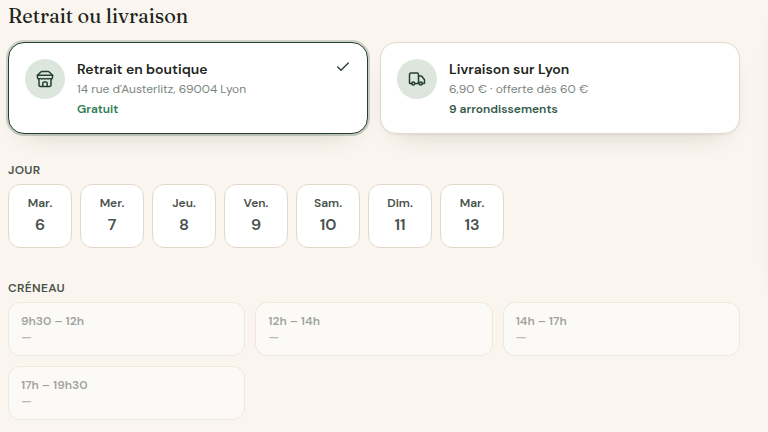Screen dimensions: 768x432
Task: Pick day Mar. 6
Action: (x=40, y=216)
